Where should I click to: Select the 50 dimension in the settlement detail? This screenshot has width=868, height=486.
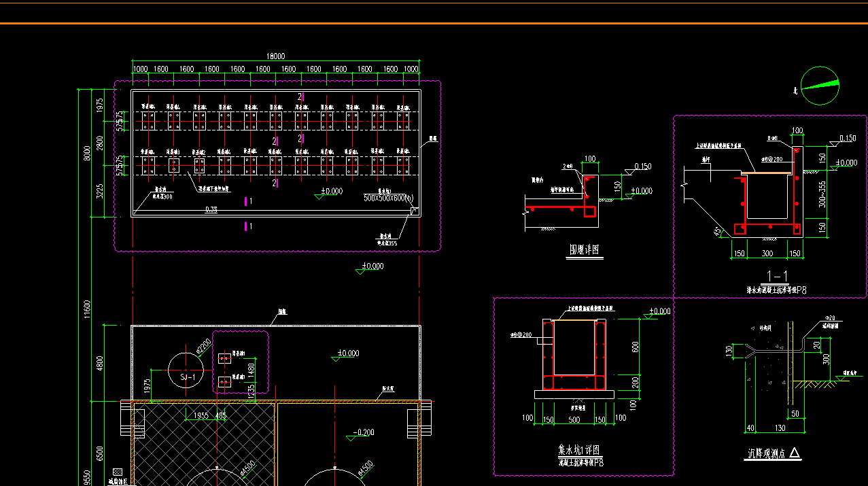point(795,413)
